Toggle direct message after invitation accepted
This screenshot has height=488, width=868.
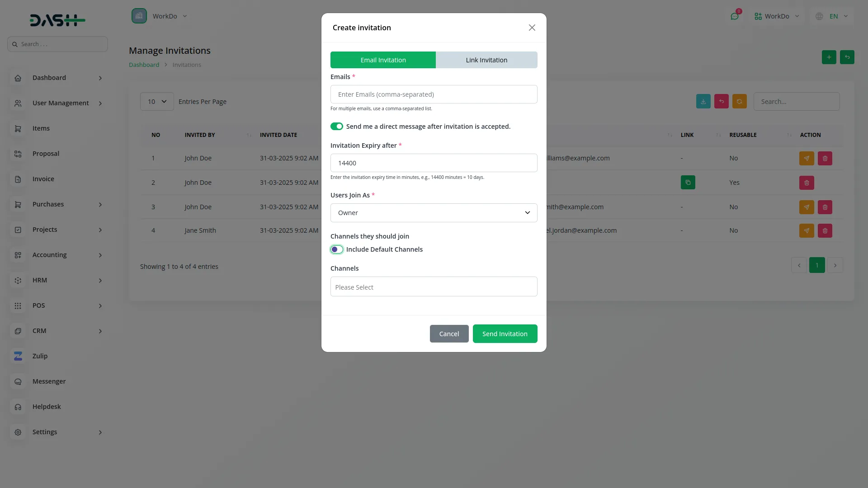(x=337, y=127)
